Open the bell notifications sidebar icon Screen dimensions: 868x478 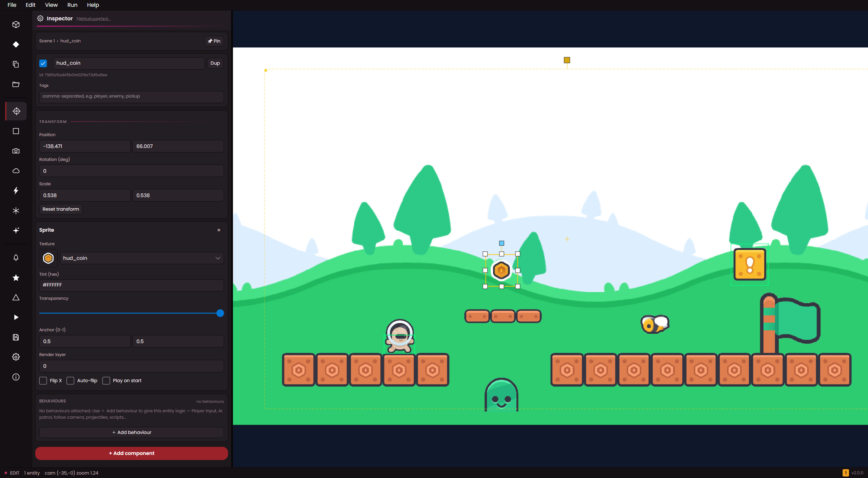(x=16, y=258)
